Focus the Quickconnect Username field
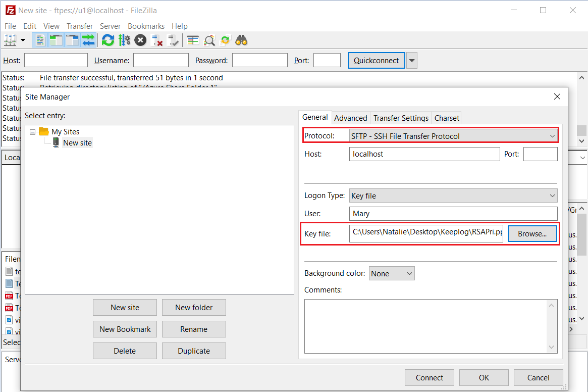Viewport: 588px width, 392px height. tap(161, 60)
